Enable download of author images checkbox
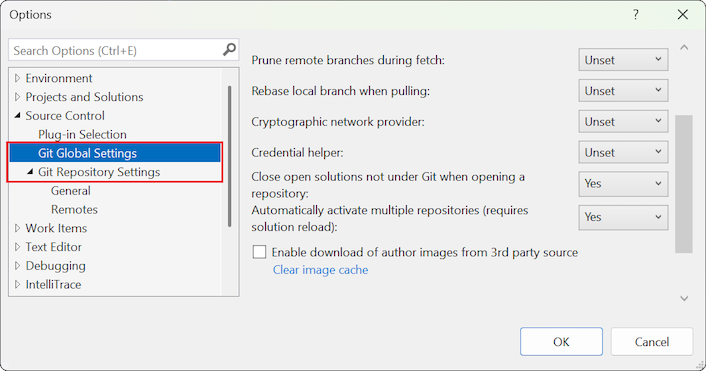The image size is (706, 371). coord(259,252)
